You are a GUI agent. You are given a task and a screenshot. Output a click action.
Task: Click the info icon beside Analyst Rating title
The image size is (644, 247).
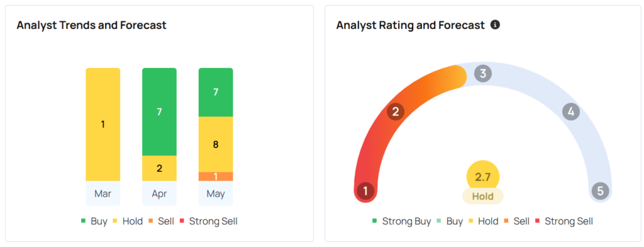496,25
